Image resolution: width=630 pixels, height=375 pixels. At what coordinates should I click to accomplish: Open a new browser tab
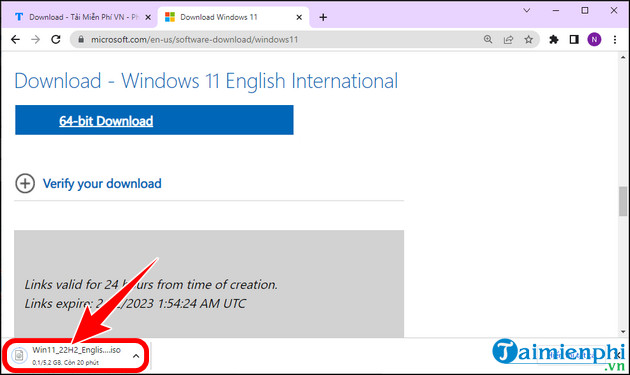click(x=323, y=17)
